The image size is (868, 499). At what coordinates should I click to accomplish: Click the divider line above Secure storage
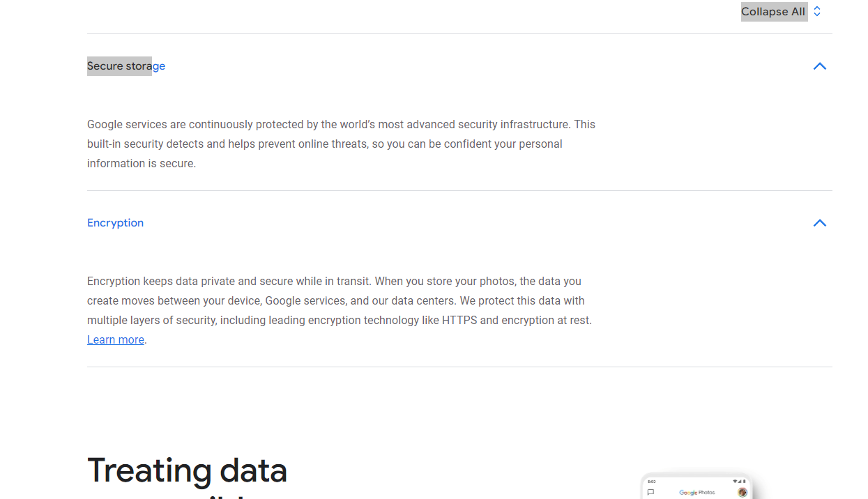459,33
